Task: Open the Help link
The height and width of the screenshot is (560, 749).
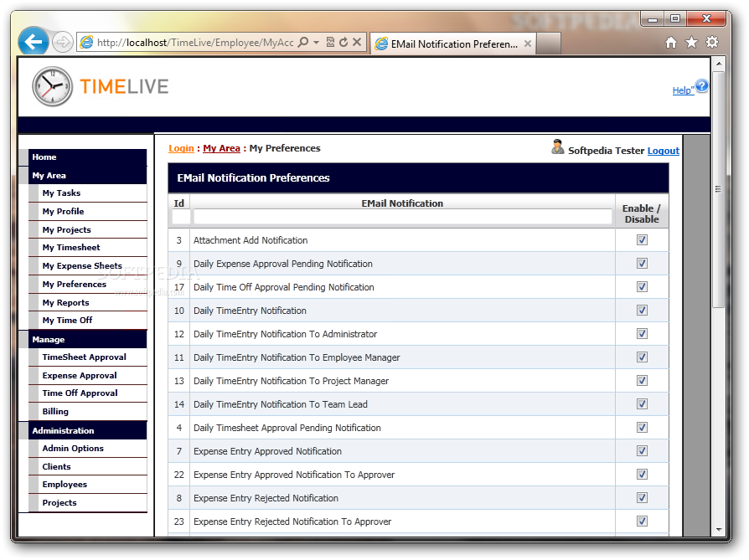Action: click(682, 90)
